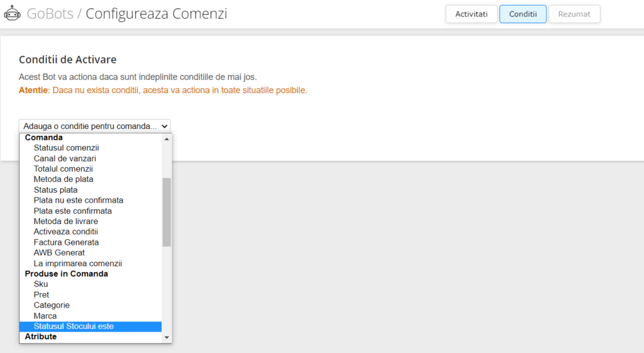This screenshot has width=644, height=353.
Task: Click the dropdown list scrollbar thumb
Action: coord(167,211)
